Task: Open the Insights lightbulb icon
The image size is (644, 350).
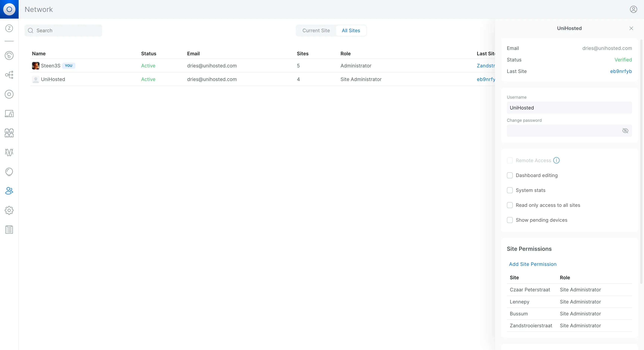Action: [x=9, y=172]
